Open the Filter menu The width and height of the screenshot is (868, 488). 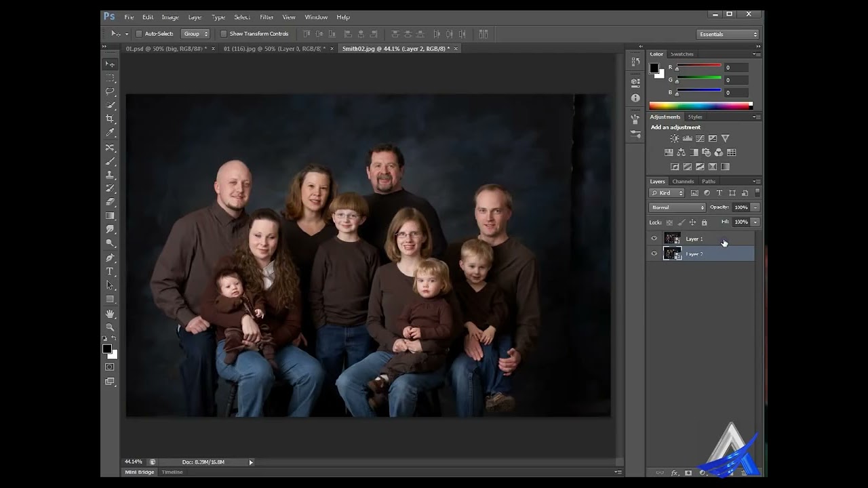(267, 17)
